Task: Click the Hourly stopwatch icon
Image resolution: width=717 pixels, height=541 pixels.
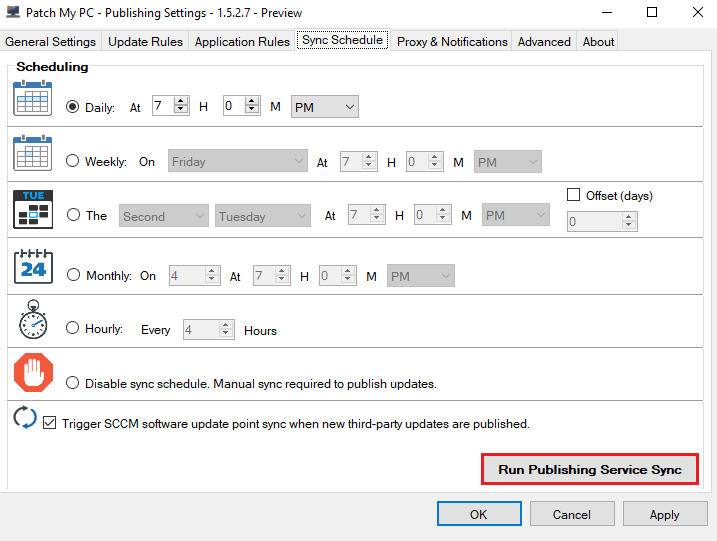Action: pyautogui.click(x=33, y=319)
